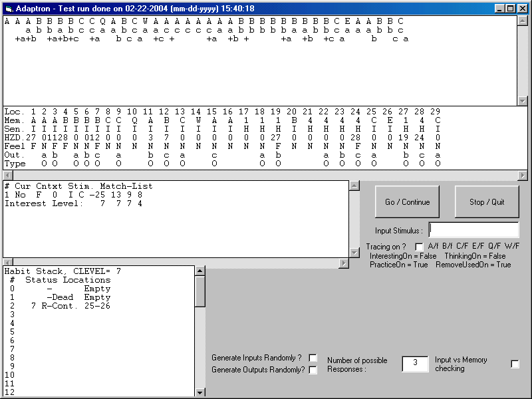The image size is (532, 399).
Task: Click up arrow of Habit Stack scrollbar
Action: (200, 271)
